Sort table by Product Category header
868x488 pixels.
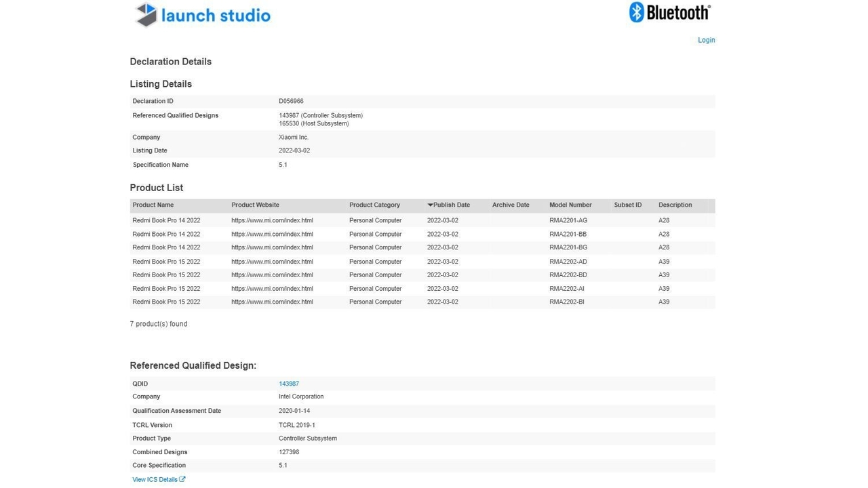pyautogui.click(x=374, y=205)
